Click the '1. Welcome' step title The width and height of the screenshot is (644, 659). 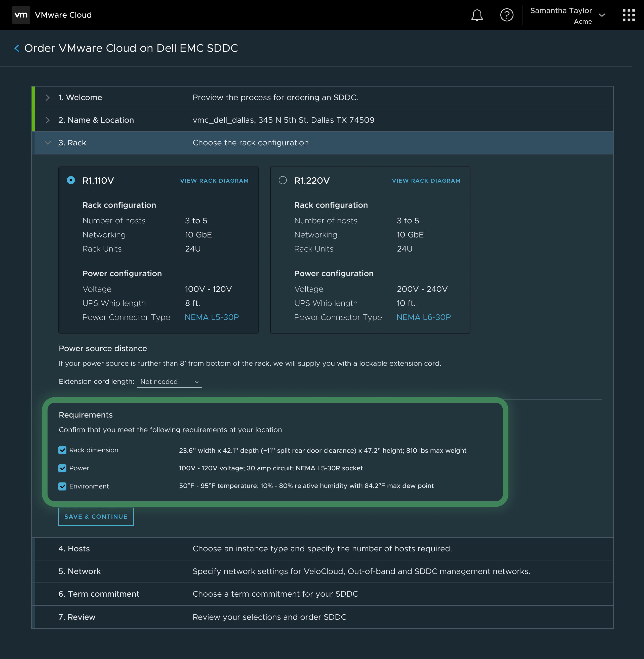tap(80, 98)
